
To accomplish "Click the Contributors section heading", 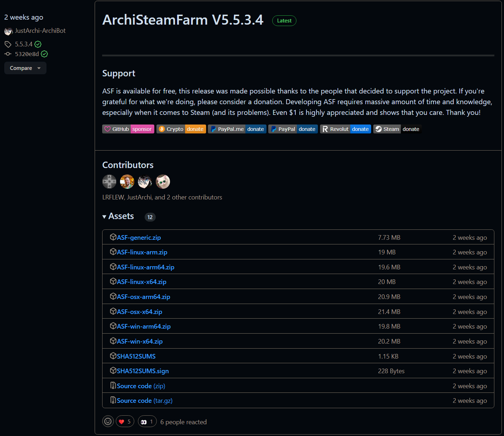I will tap(128, 165).
